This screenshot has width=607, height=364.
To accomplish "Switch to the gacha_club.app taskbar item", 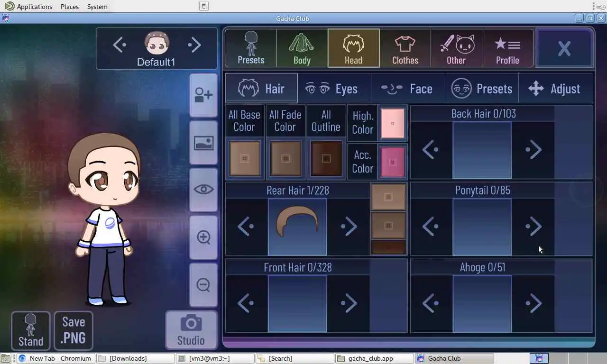I will (x=375, y=358).
